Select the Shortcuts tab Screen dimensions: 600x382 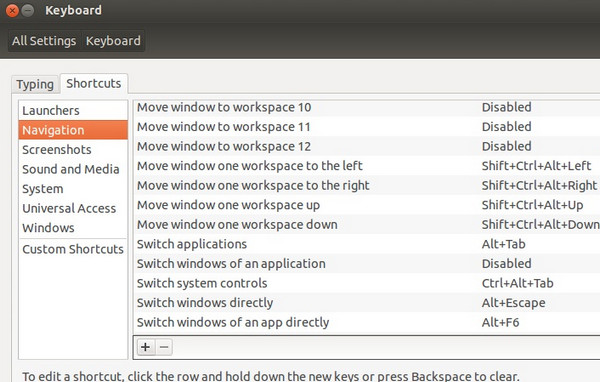point(94,83)
